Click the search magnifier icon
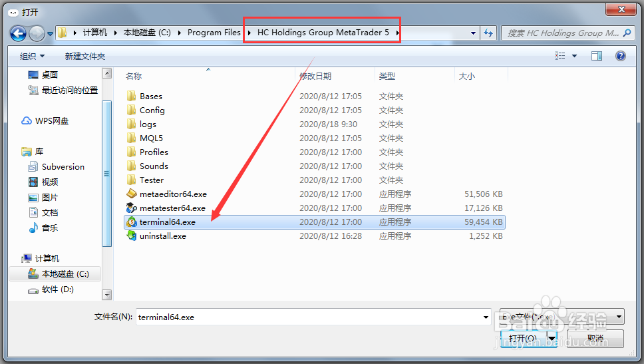This screenshot has width=644, height=364. [627, 33]
